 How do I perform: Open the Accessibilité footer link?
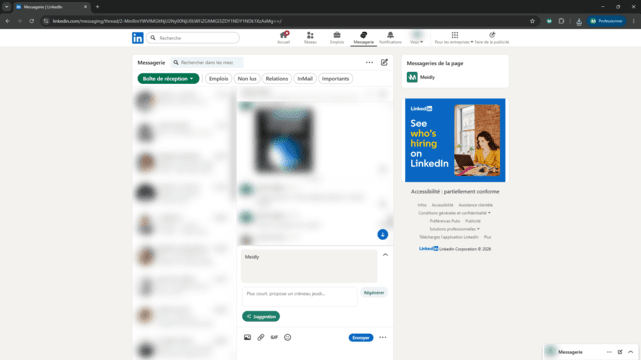tap(442, 205)
